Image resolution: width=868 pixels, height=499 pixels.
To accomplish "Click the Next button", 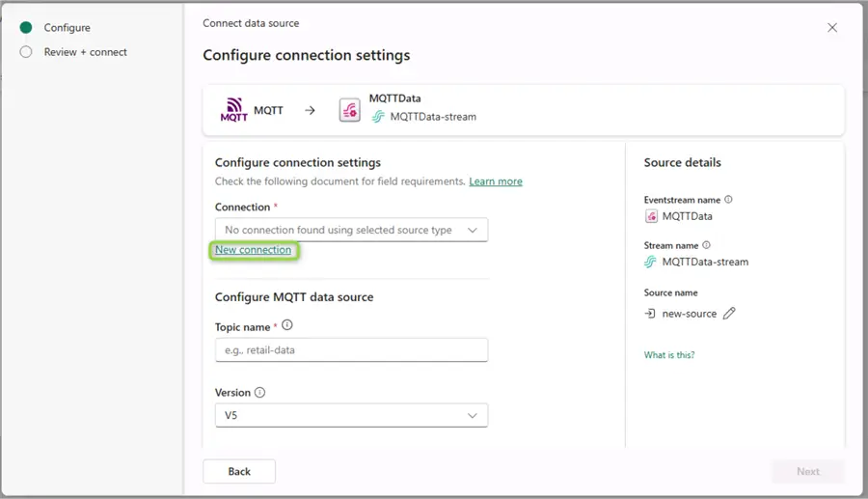I will click(808, 471).
